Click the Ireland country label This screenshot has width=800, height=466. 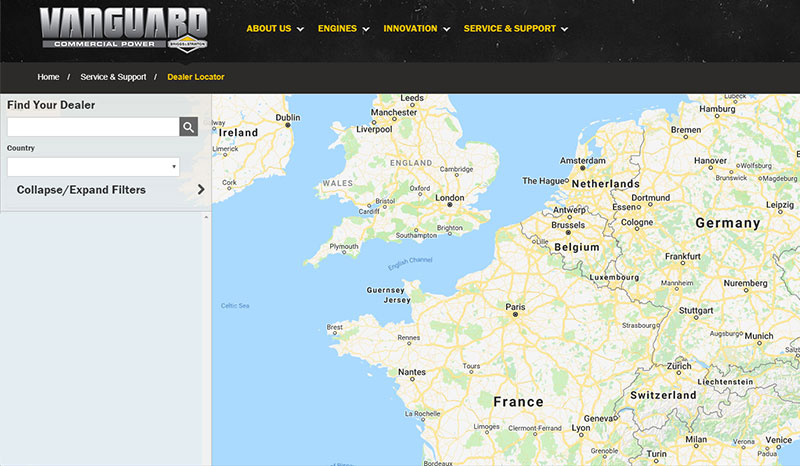pyautogui.click(x=238, y=133)
